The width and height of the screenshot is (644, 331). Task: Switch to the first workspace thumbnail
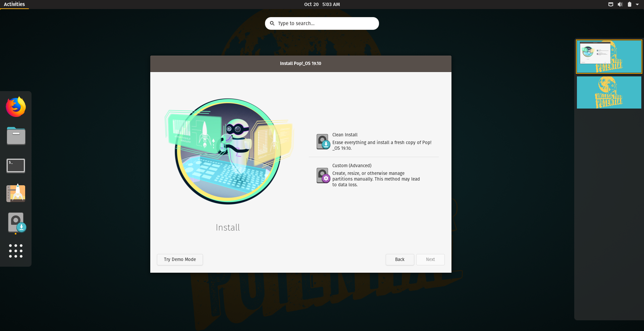(609, 57)
